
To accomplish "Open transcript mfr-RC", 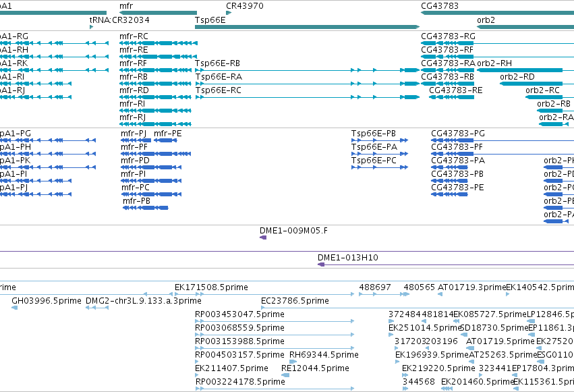I will (x=158, y=43).
